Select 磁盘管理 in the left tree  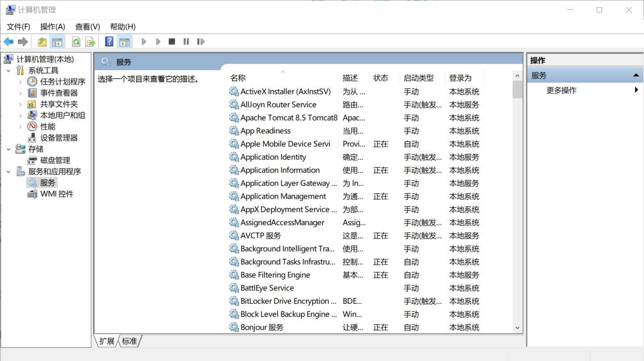point(56,160)
